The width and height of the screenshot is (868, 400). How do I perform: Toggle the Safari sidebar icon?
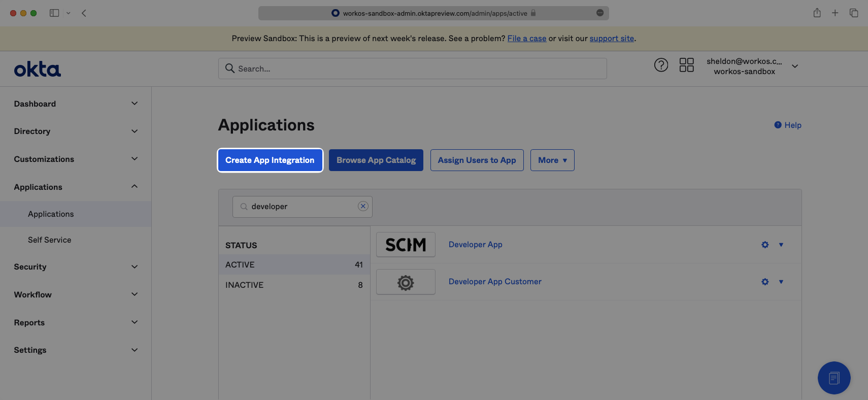[x=54, y=13]
